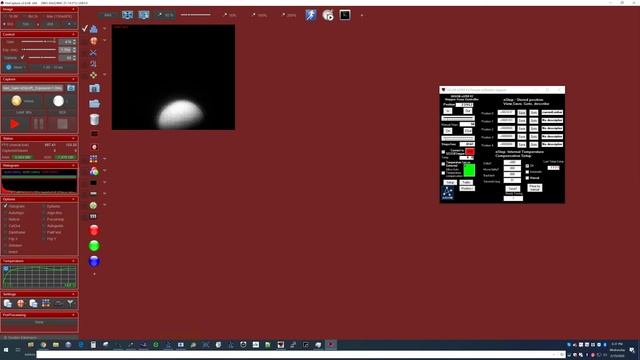Click the Save button for Position 4
This screenshot has width=640, height=360.
coord(522,144)
